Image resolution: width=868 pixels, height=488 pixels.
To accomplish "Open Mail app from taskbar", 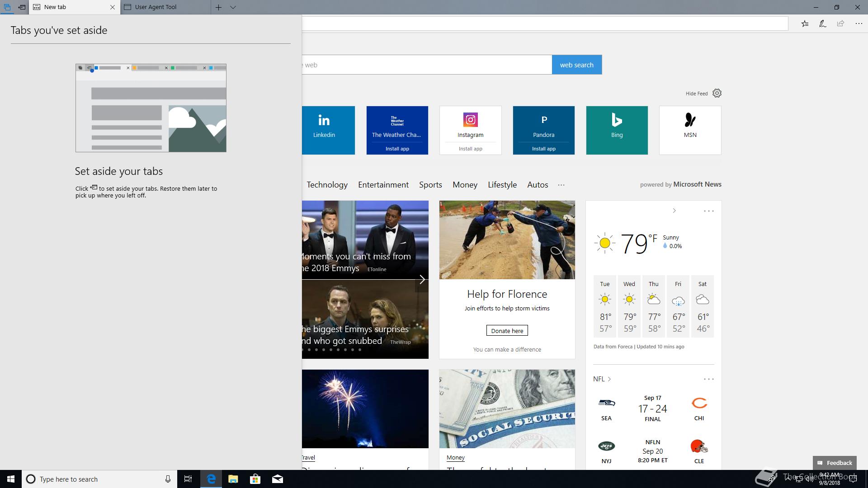I will click(277, 479).
